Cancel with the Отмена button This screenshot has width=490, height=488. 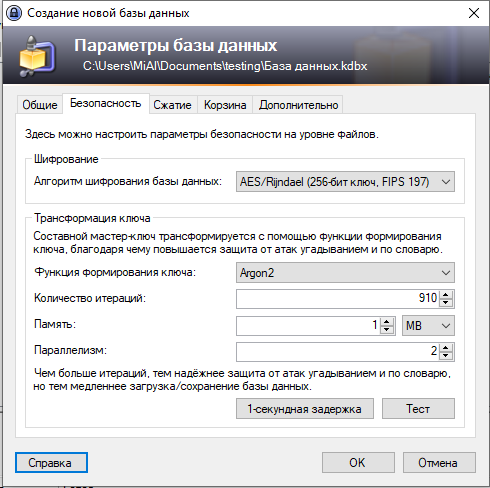pos(439,462)
